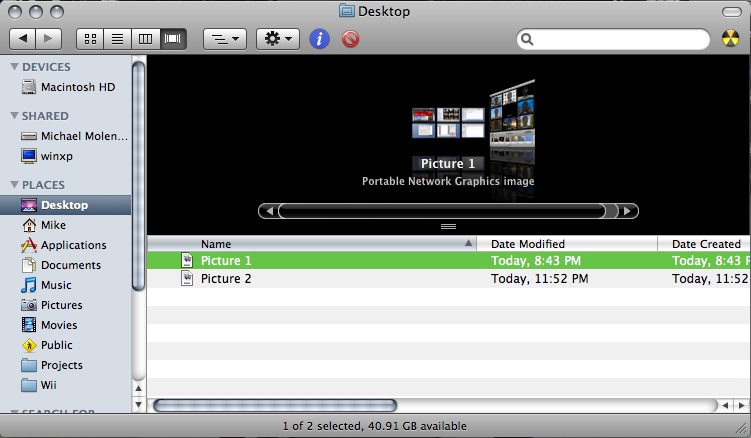The image size is (751, 438).
Task: Click the yellow Burn icon
Action: 731,39
